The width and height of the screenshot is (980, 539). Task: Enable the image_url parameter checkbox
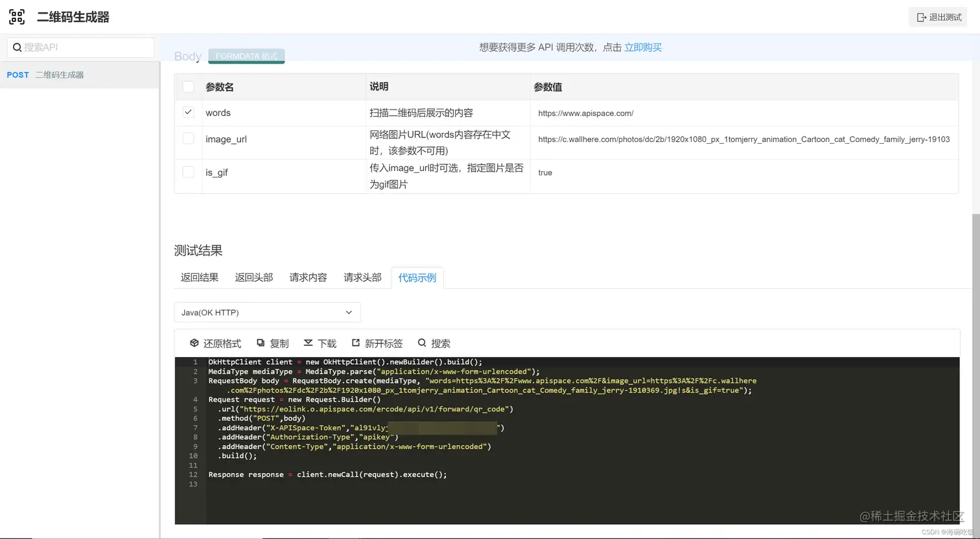tap(188, 138)
